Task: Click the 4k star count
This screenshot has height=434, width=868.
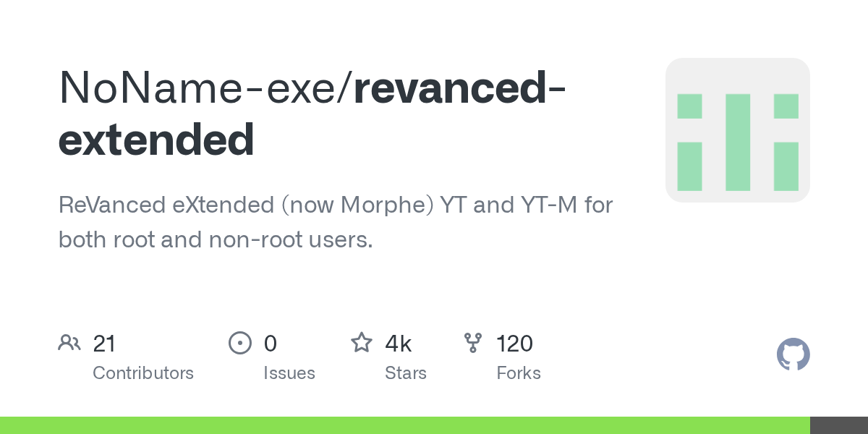Action: pyautogui.click(x=399, y=344)
